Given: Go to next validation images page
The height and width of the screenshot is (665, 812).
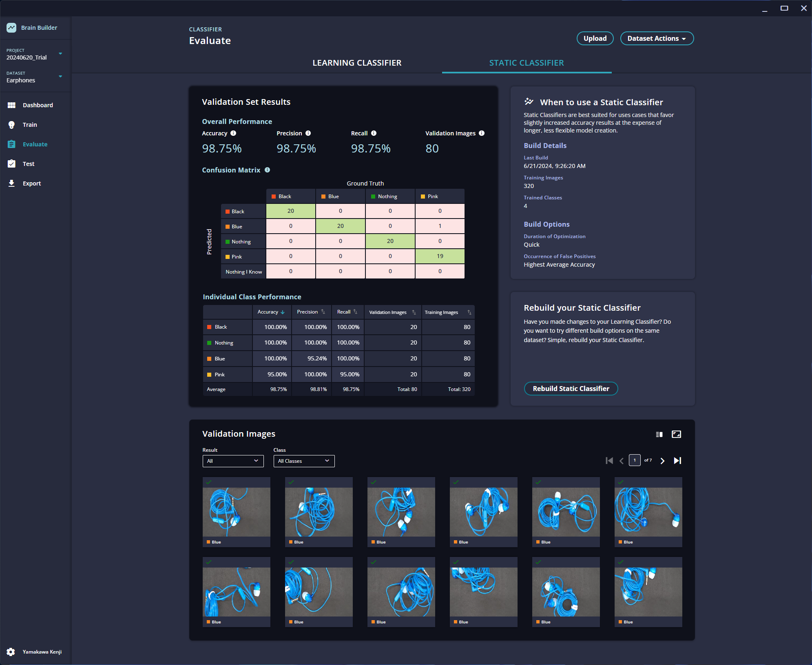Looking at the screenshot, I should tap(662, 461).
